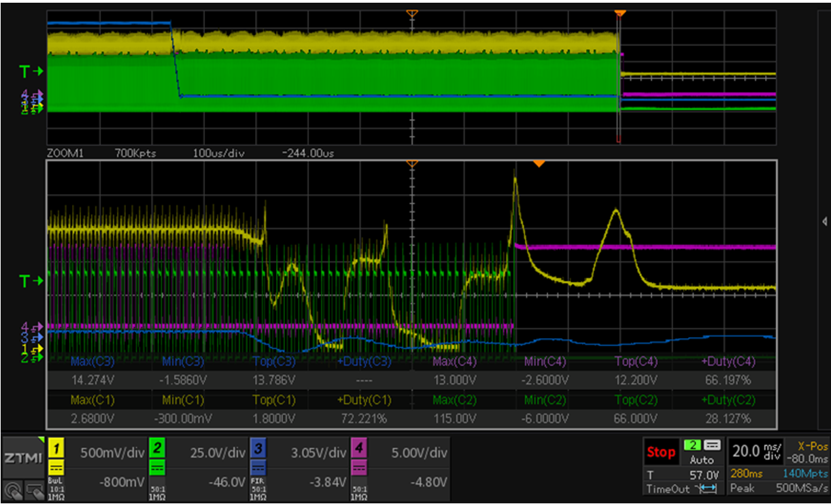Image resolution: width=831 pixels, height=504 pixels.
Task: Click the red Stop acquisition button
Action: 661,452
